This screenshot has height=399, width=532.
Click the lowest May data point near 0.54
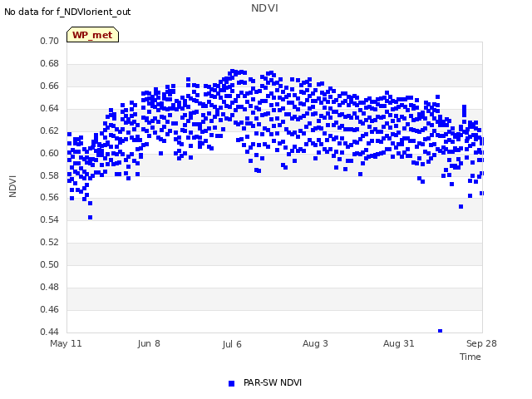point(90,218)
